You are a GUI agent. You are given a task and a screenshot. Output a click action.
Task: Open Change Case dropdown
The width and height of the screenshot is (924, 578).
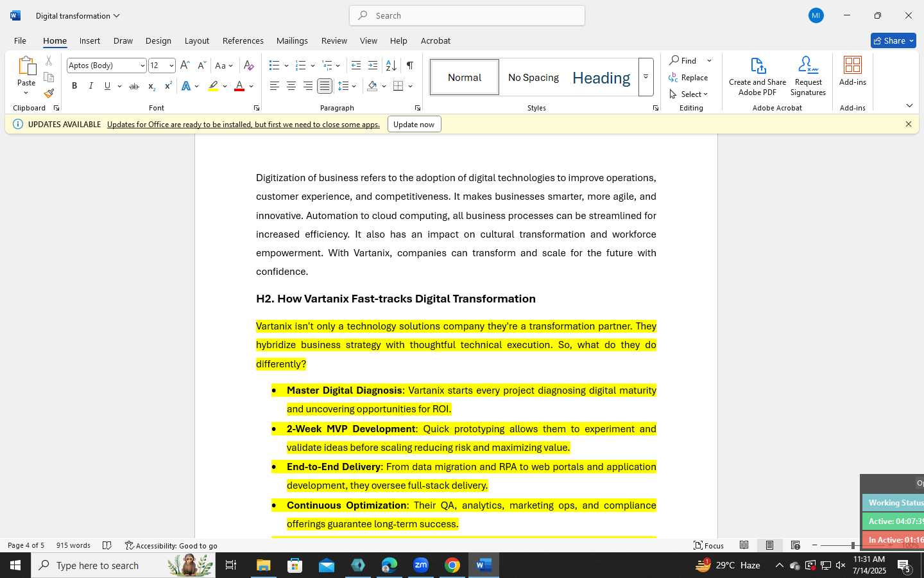tap(224, 66)
